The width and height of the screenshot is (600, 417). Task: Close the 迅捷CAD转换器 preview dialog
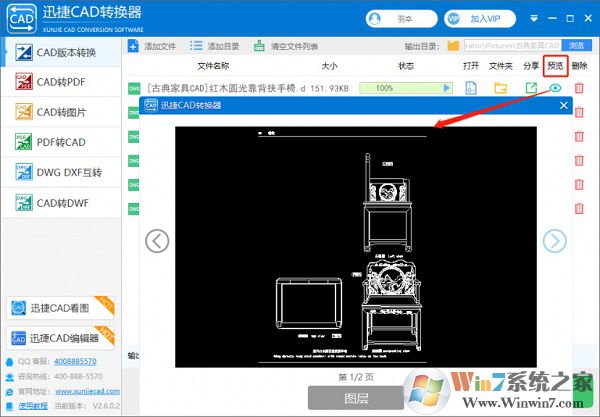click(x=564, y=105)
